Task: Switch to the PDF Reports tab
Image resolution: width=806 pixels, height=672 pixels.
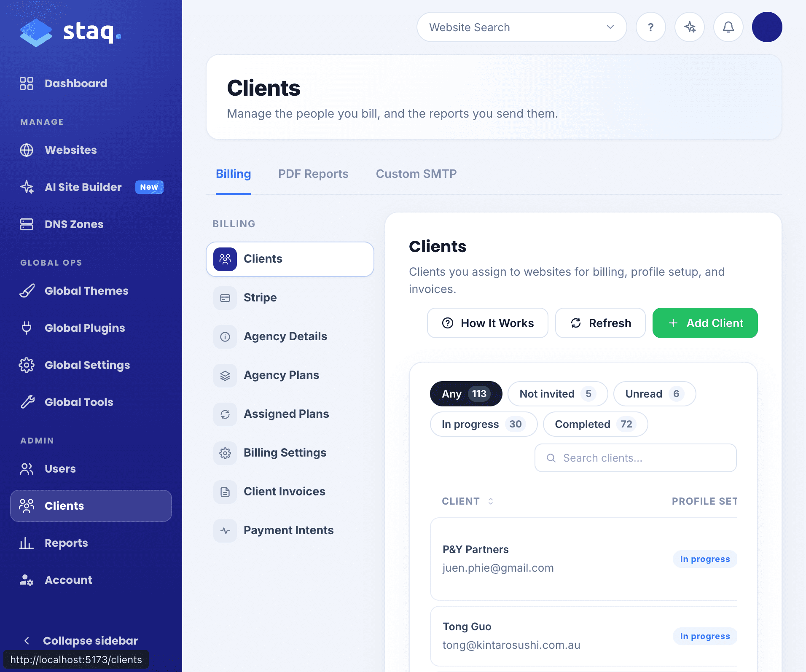Action: (313, 174)
